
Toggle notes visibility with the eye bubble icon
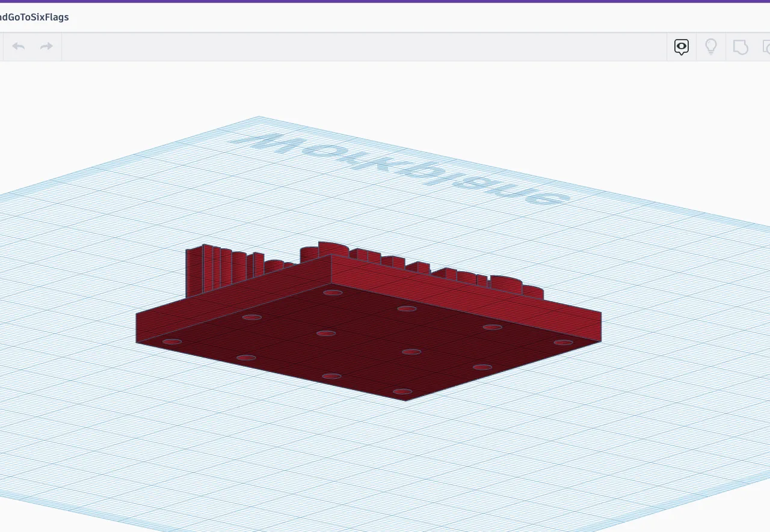[x=682, y=47]
